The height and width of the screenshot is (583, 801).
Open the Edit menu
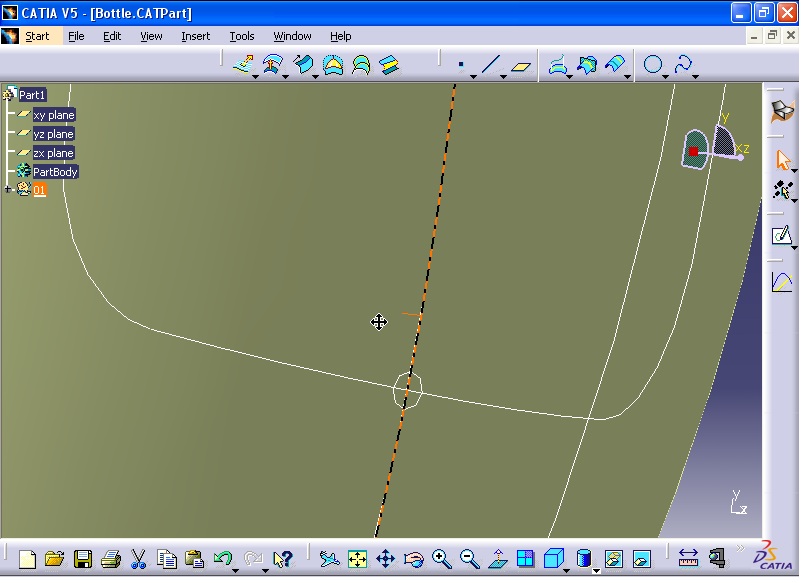pos(112,36)
